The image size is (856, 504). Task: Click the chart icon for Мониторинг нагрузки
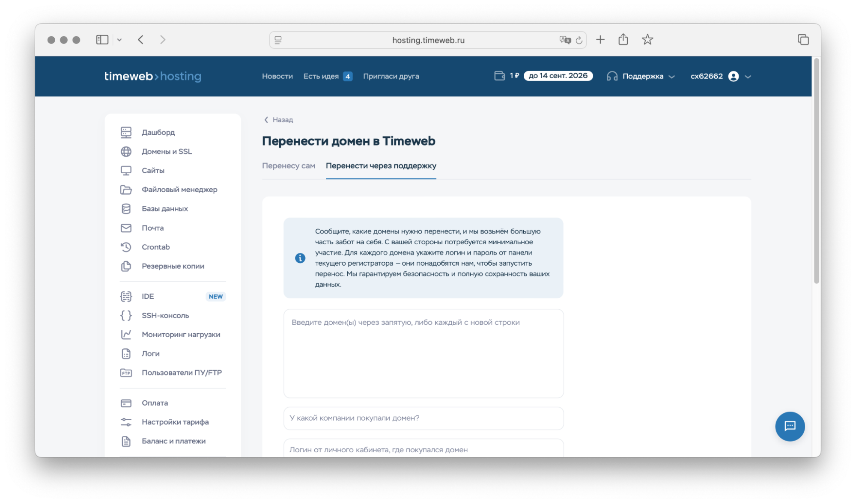coord(126,335)
